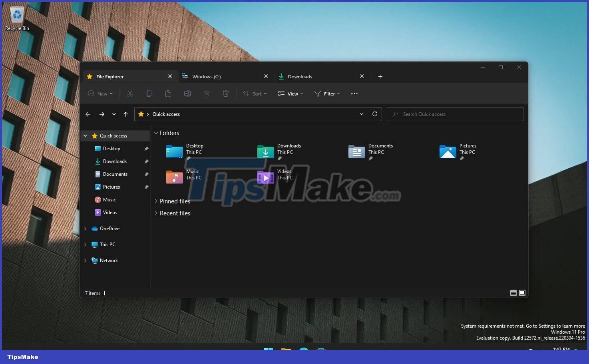Close the Downloads tab
589x364 pixels.
362,76
